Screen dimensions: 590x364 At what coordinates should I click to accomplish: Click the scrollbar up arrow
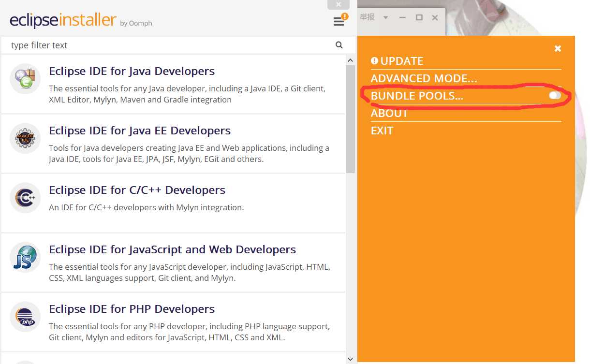(x=351, y=60)
